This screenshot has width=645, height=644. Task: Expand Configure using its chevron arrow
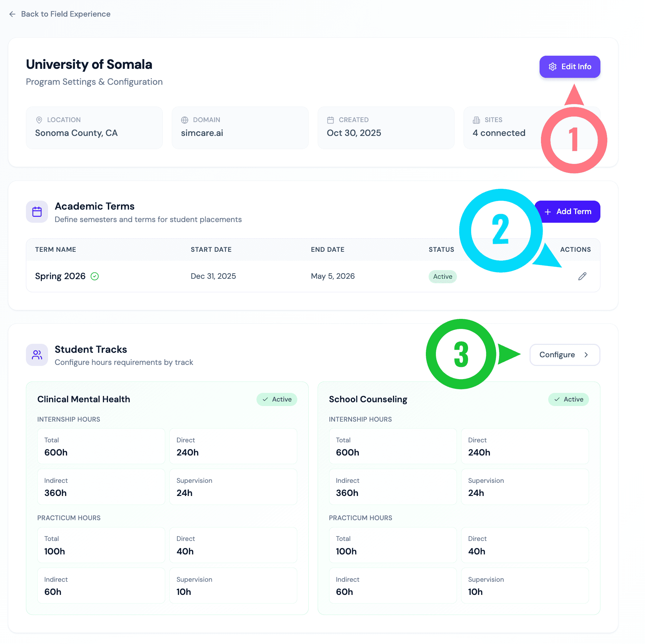(x=587, y=355)
